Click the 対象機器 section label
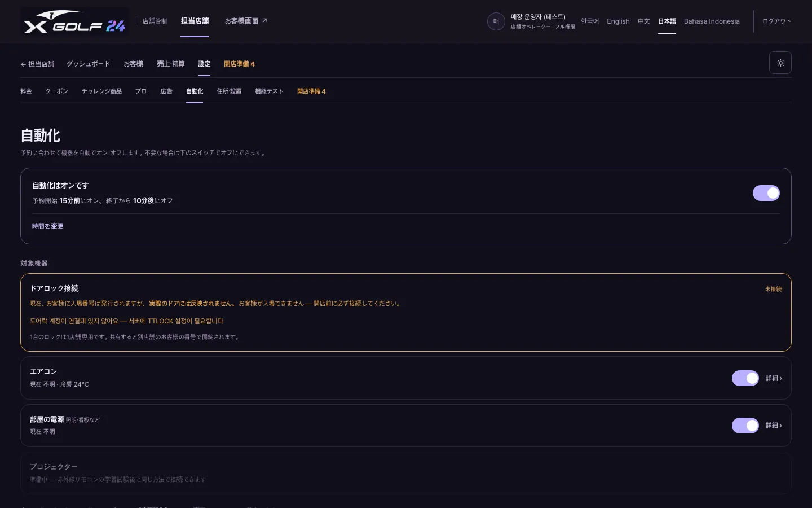 tap(34, 264)
